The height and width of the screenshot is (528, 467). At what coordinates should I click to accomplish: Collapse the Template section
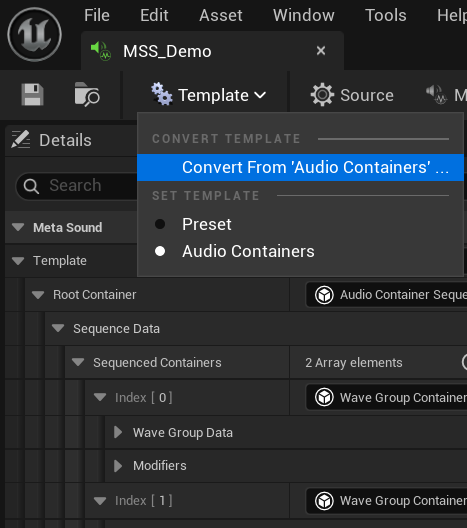click(18, 261)
